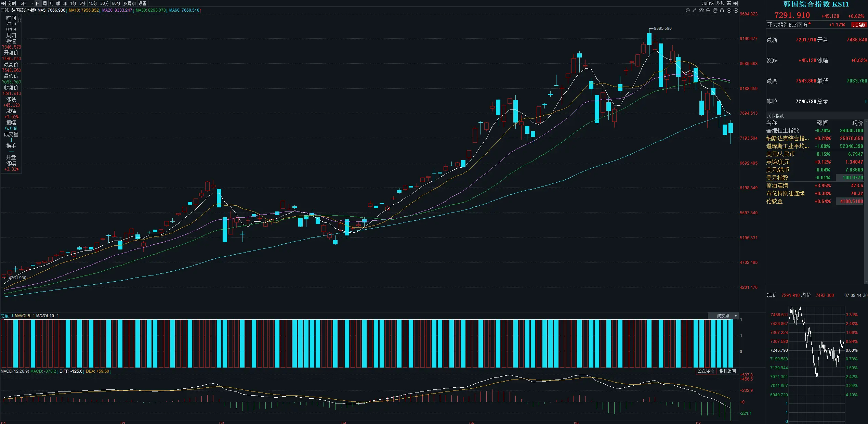Viewport: 868px width, 424px height.
Task: Click MA5 value label
Action: coord(52,10)
